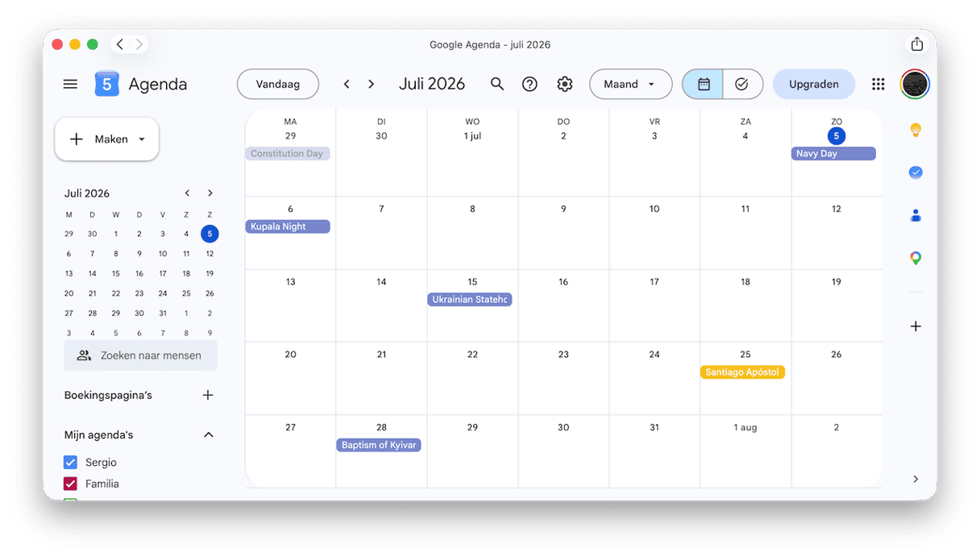Open the main hamburger menu
980x557 pixels.
[x=70, y=84]
